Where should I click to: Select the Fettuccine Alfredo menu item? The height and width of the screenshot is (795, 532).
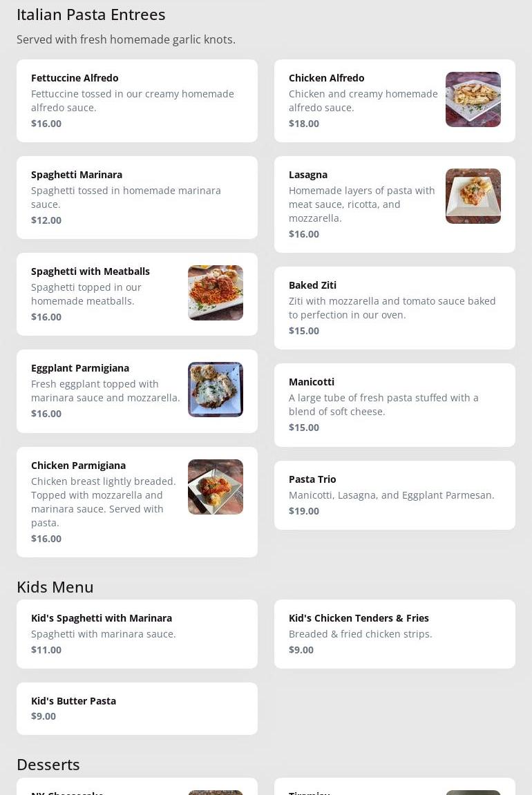tap(137, 101)
